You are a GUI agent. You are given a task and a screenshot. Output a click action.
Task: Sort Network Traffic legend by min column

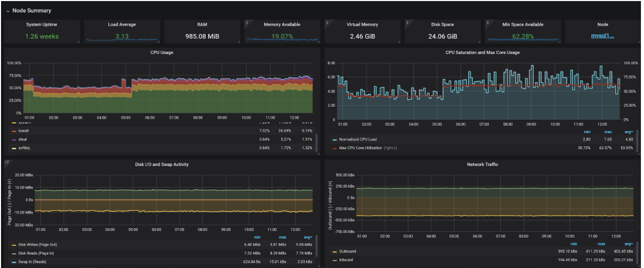(x=574, y=243)
